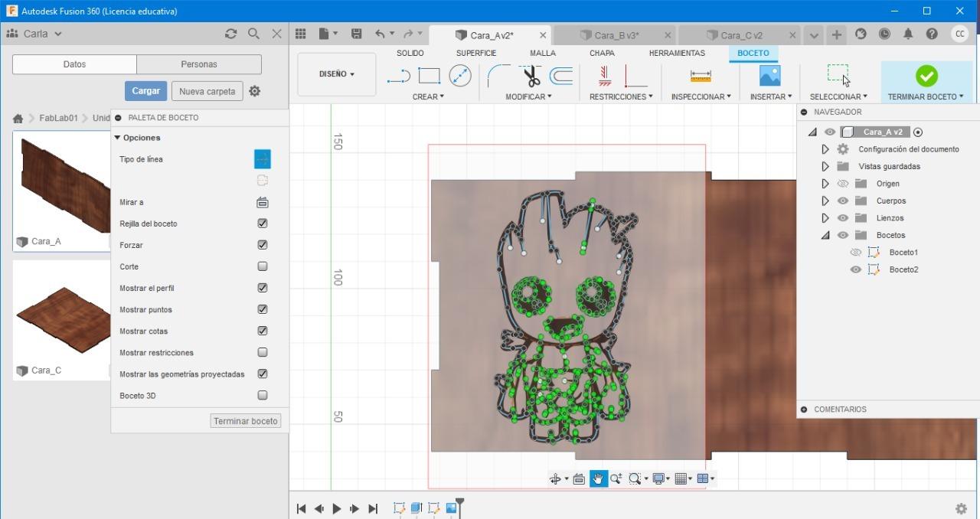Expand Vistas guardadas node

[x=825, y=166]
